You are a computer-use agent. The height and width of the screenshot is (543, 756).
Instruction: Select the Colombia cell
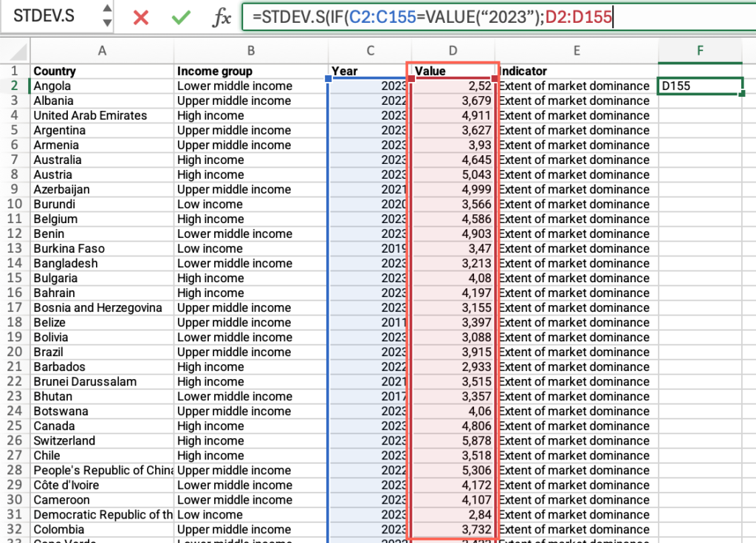102,530
